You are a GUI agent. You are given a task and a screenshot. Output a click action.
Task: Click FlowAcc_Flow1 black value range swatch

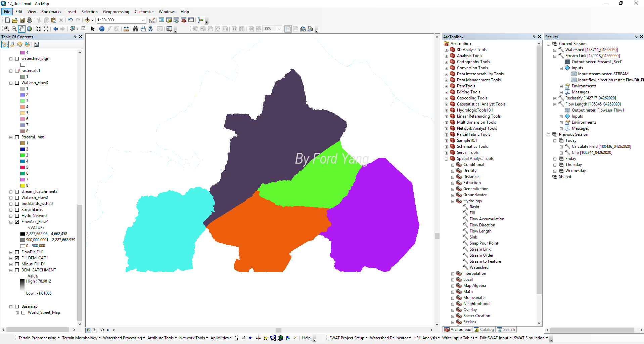click(22, 234)
